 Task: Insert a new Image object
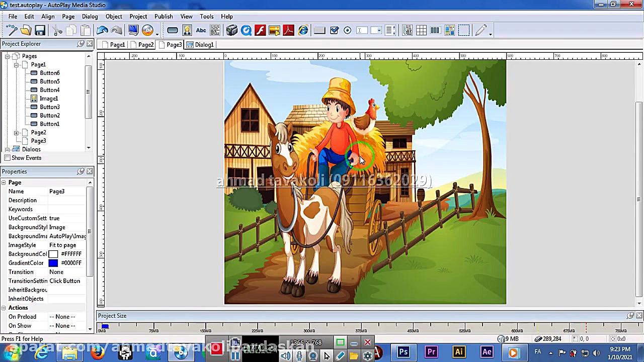[x=187, y=31]
